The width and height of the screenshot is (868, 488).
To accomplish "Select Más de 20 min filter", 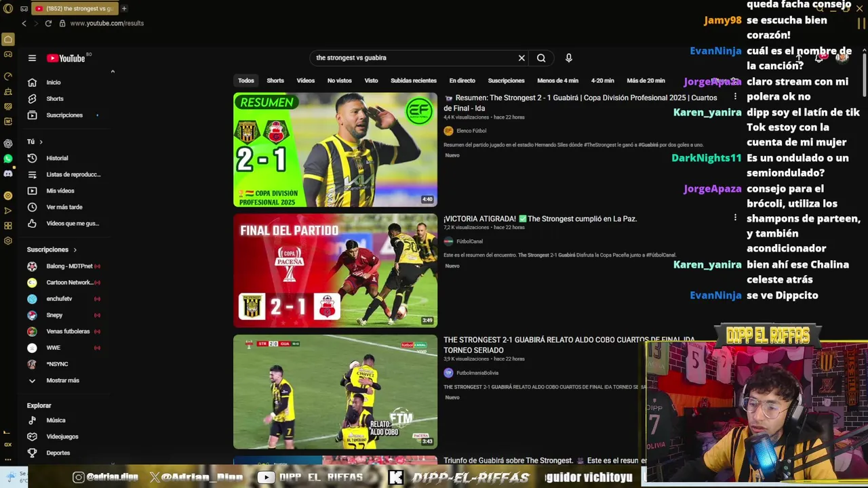I will point(646,81).
